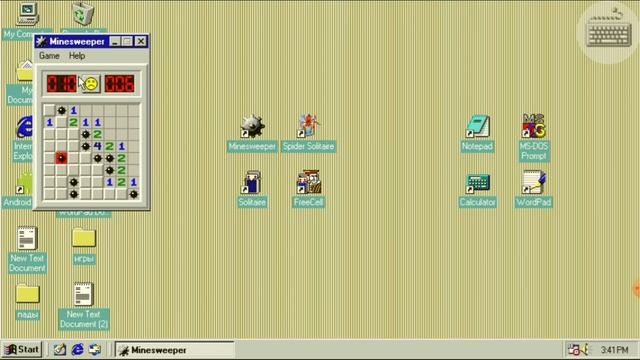Launch Internet Explorer from quick launch bar

pyautogui.click(x=78, y=350)
